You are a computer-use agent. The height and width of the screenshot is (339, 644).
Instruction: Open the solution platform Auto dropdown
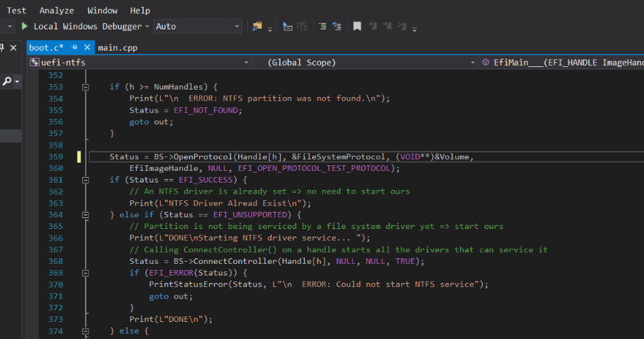click(237, 27)
